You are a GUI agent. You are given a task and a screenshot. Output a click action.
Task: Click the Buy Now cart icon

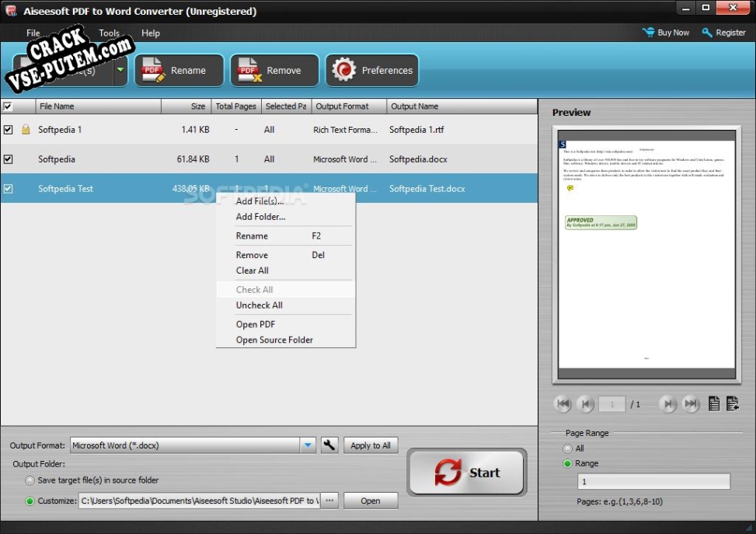click(x=648, y=33)
